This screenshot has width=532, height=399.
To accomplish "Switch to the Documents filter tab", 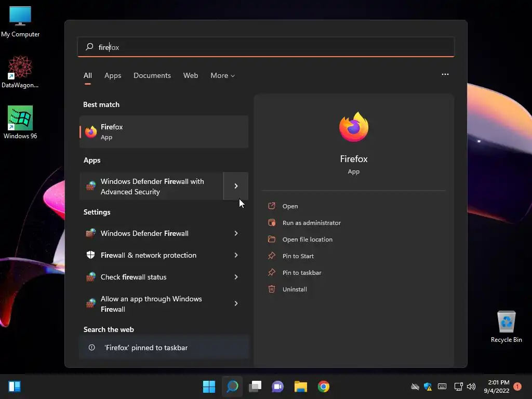I will coord(152,76).
